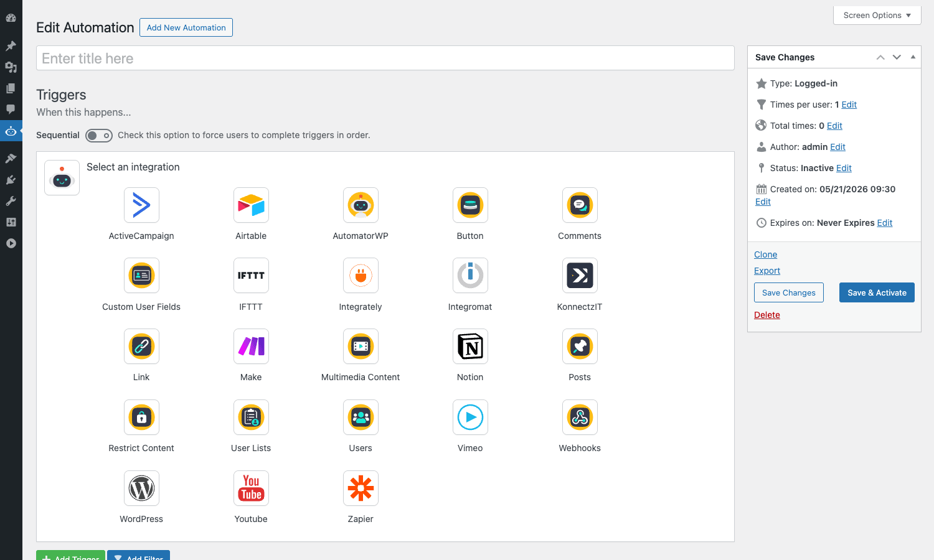Choose the User Lists integration icon
The height and width of the screenshot is (560, 934).
point(251,417)
